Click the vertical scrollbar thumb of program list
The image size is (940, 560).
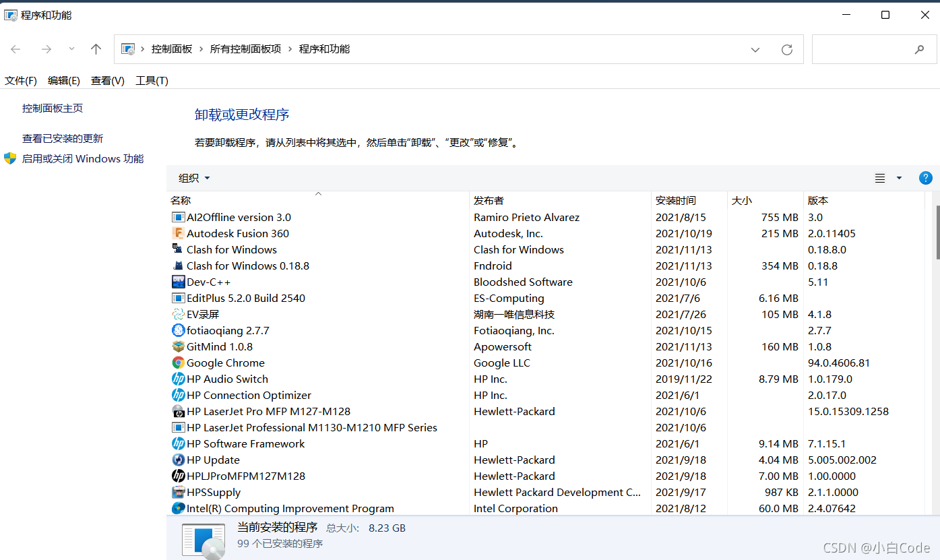point(937,232)
